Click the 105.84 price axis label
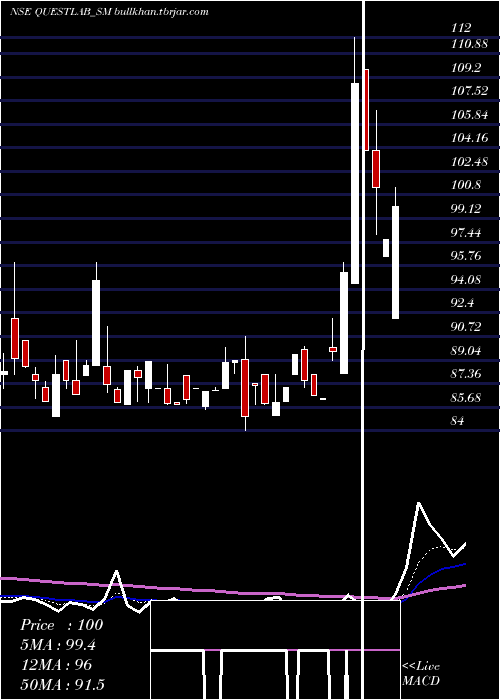500x700 pixels. pos(469,115)
